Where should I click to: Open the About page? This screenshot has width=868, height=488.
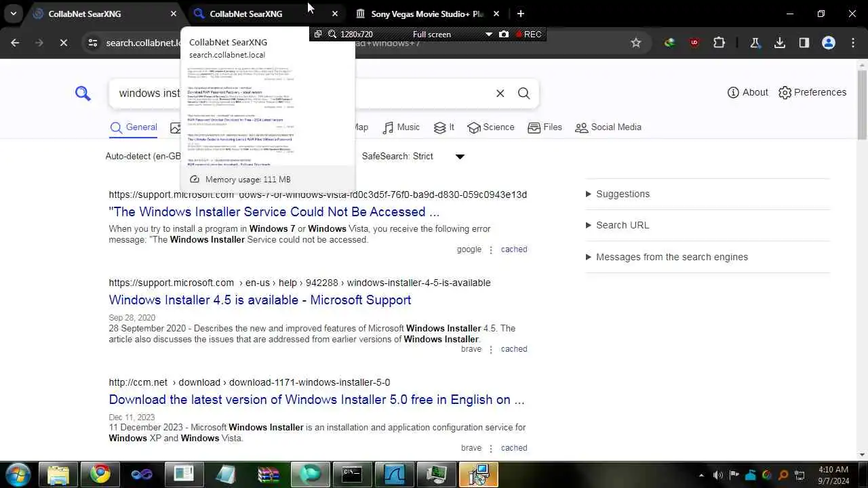(747, 92)
